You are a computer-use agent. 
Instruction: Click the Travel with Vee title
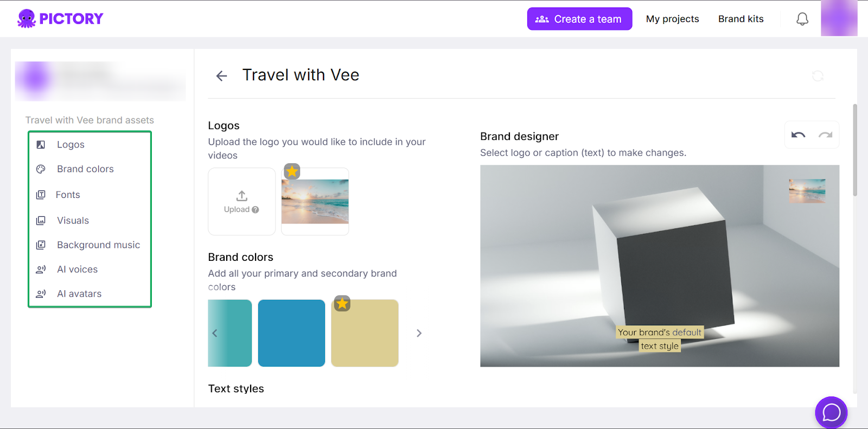(301, 75)
